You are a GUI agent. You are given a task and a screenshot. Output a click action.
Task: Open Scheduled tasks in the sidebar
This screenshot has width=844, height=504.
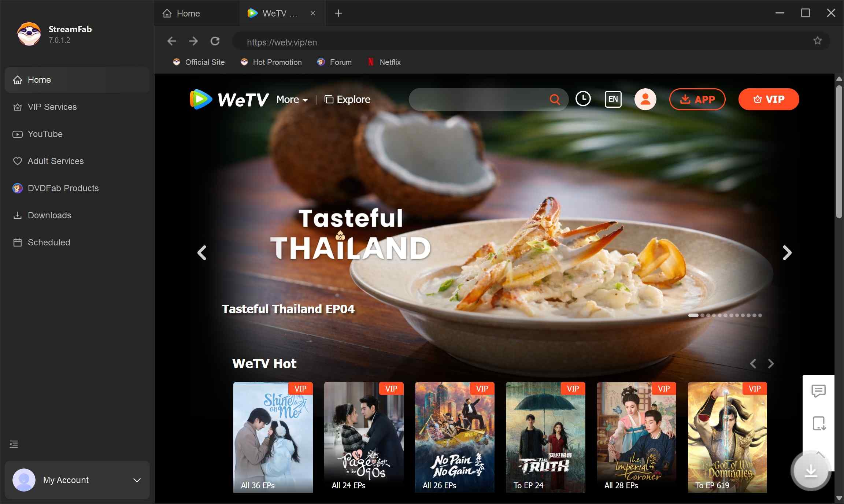coord(49,242)
